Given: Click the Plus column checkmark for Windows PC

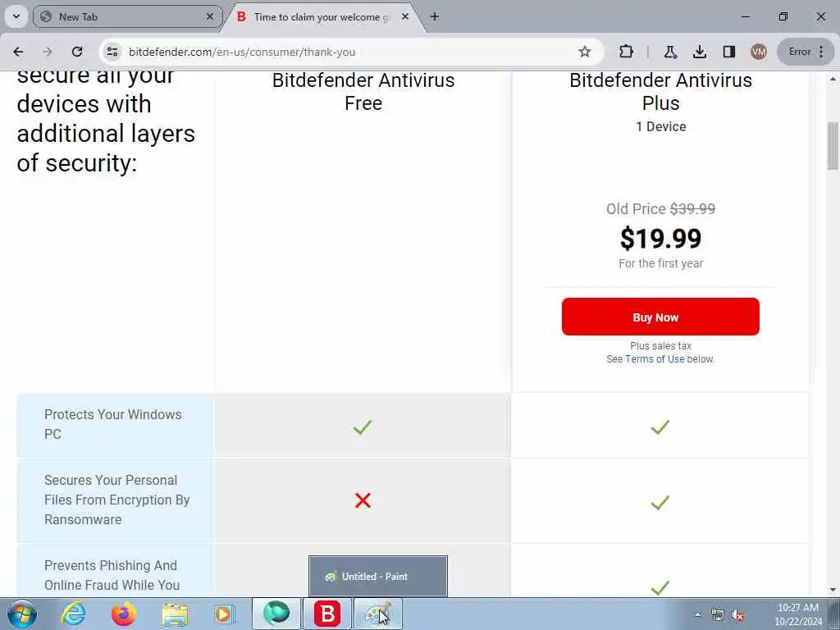Looking at the screenshot, I should (660, 427).
